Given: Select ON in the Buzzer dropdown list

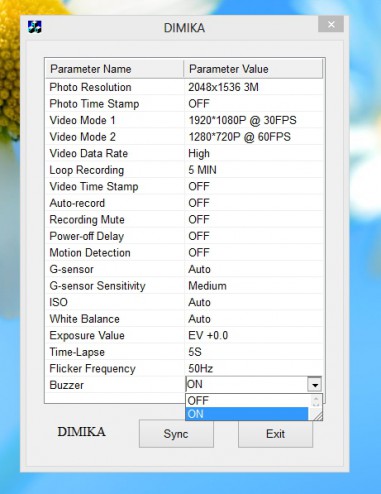Looking at the screenshot, I should pos(247,414).
